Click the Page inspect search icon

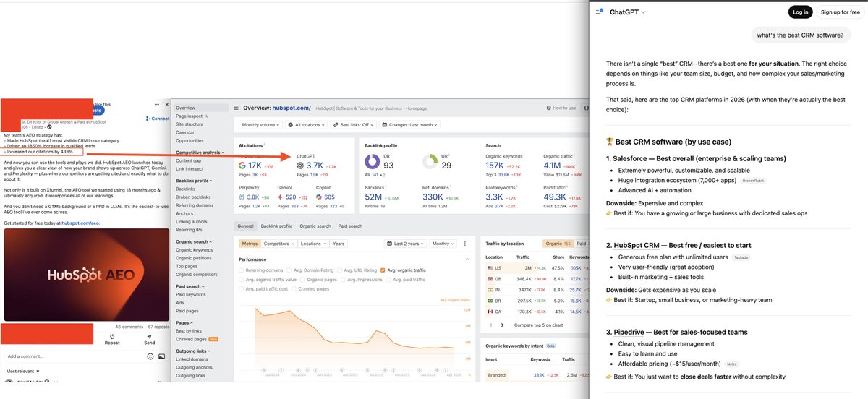tap(206, 116)
